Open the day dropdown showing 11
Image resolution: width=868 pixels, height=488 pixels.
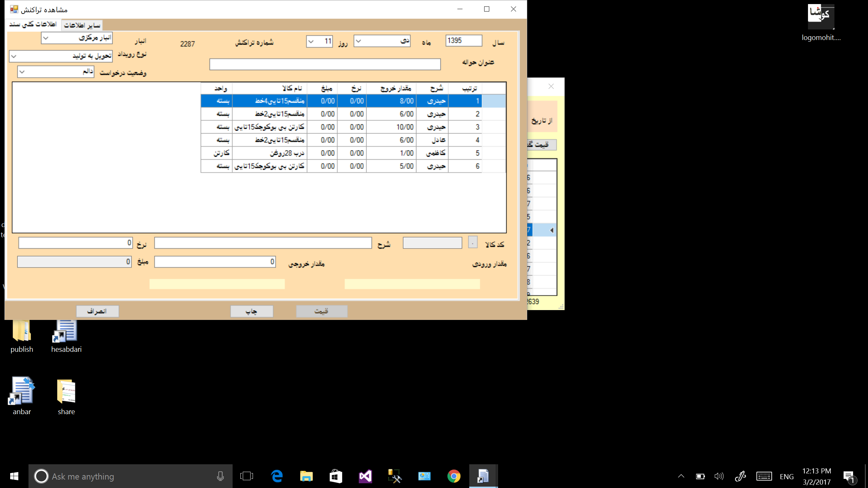click(x=311, y=41)
